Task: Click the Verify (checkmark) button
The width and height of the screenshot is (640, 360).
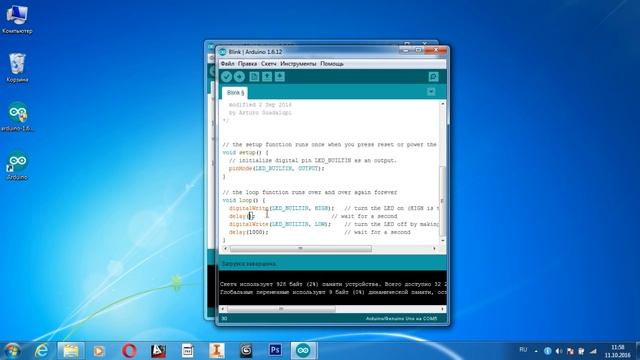Action: click(227, 77)
